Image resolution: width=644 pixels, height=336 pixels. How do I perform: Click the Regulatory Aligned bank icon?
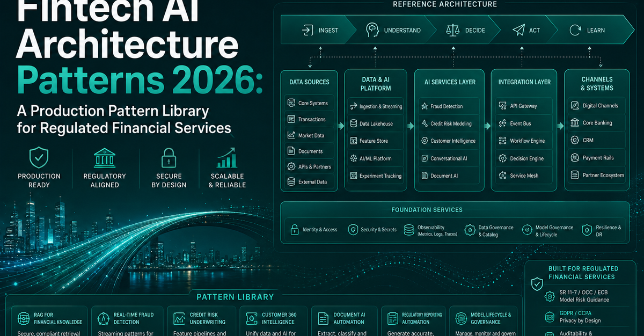(104, 158)
